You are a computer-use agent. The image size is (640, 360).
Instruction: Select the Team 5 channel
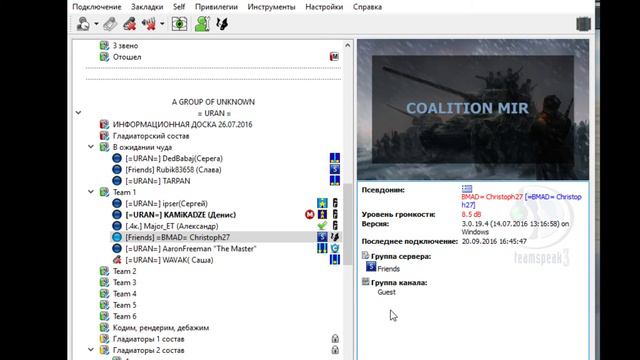(x=124, y=305)
